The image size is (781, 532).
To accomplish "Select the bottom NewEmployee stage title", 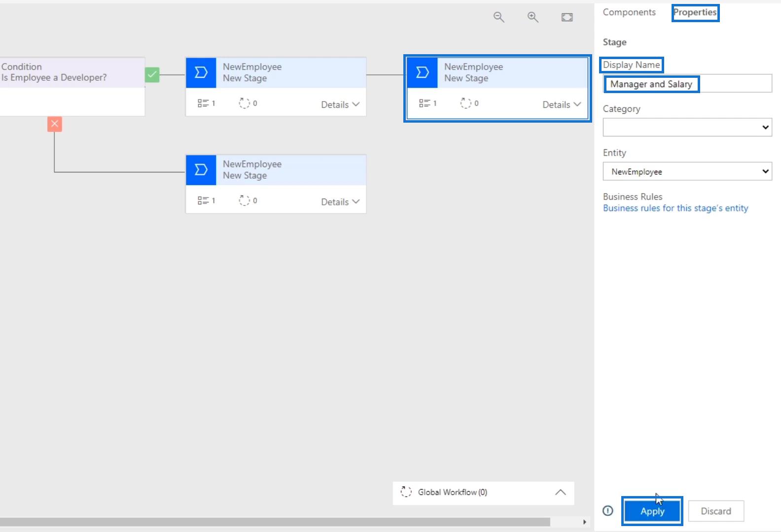I will tap(252, 164).
